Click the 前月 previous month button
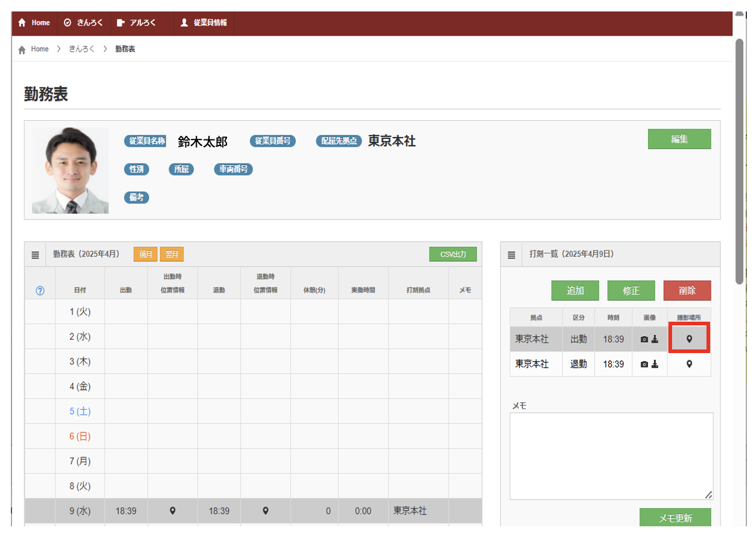Screen dimensions: 756x542 pyautogui.click(x=146, y=254)
